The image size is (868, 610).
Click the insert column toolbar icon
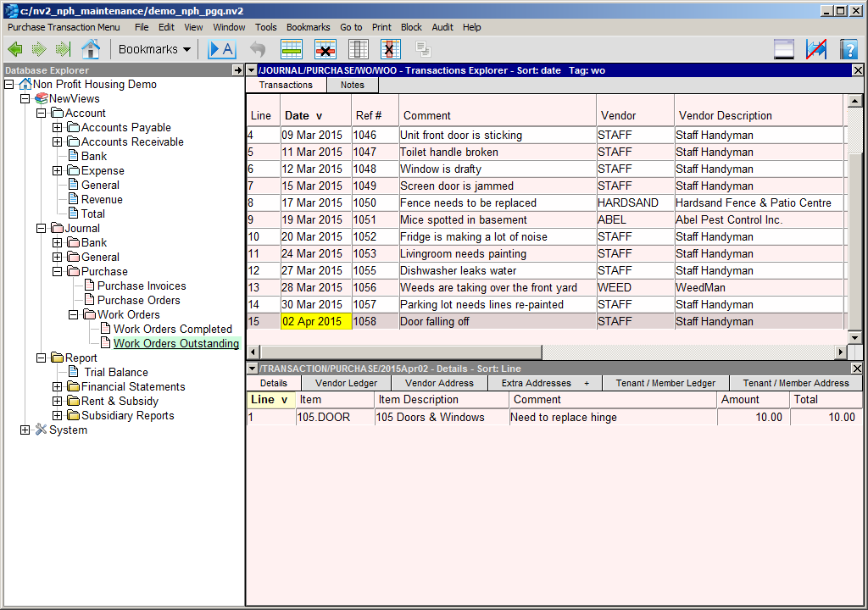point(359,49)
